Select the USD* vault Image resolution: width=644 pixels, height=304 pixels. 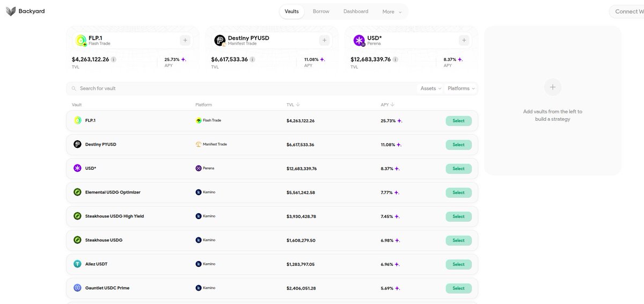(458, 169)
